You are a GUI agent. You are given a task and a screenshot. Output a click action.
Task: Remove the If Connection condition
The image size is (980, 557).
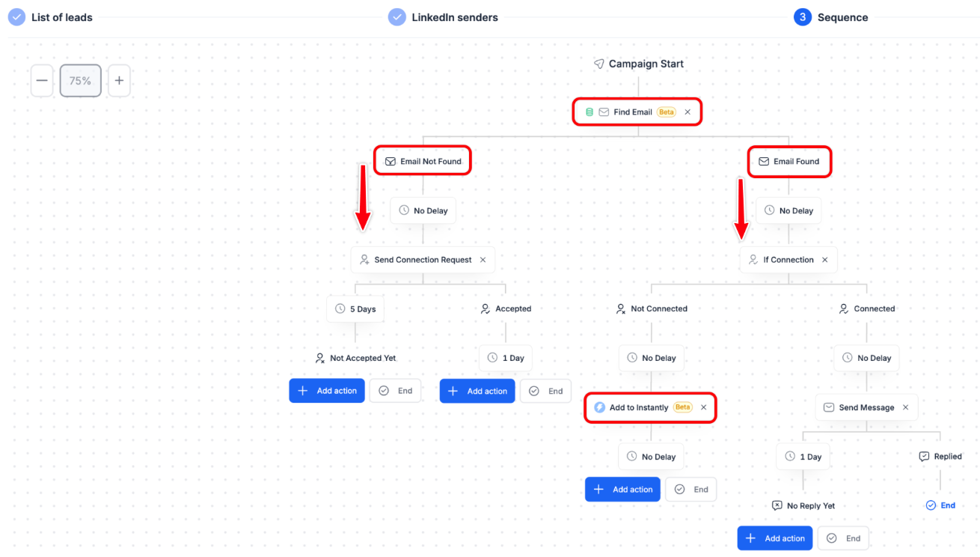825,260
